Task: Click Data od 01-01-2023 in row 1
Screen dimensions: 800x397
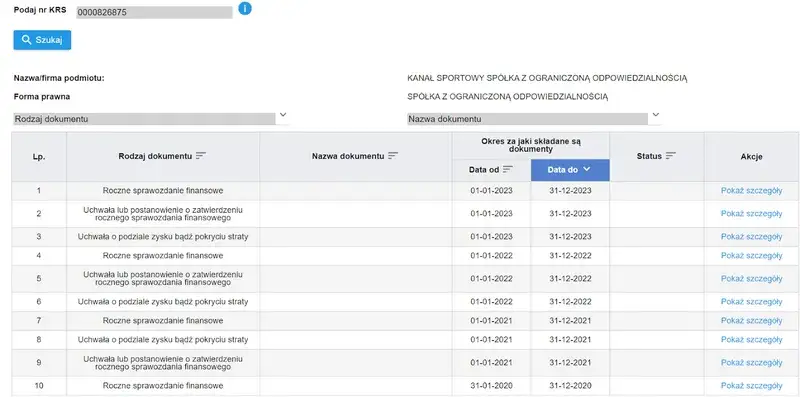Action: click(x=491, y=190)
